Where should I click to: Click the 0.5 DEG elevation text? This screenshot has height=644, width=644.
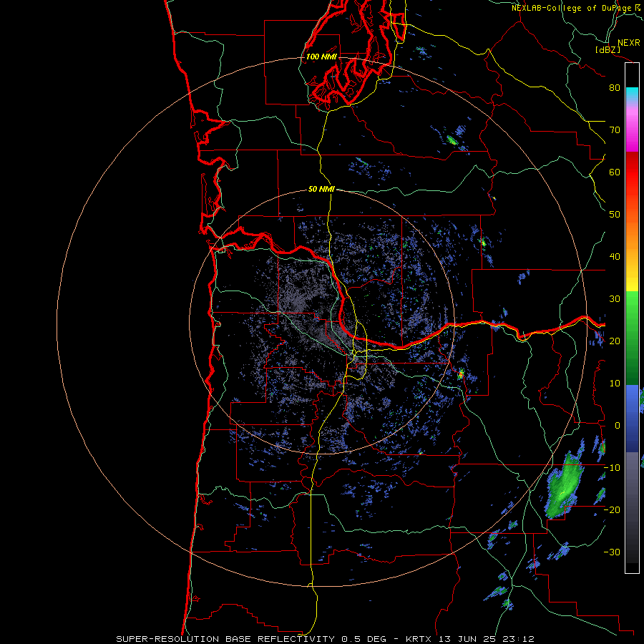(x=364, y=639)
